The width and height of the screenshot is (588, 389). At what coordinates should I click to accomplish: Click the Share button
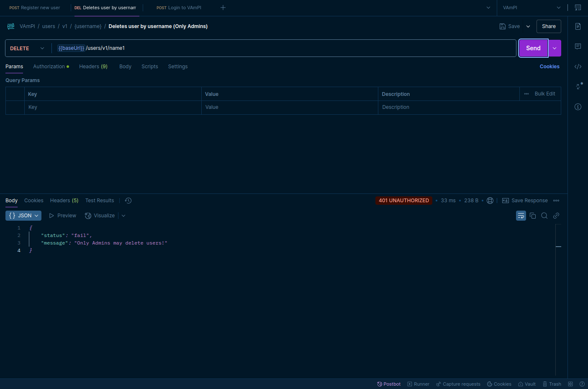click(549, 26)
